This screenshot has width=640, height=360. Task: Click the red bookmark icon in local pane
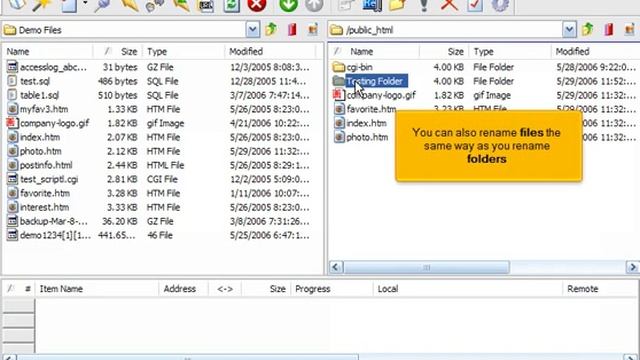292,29
